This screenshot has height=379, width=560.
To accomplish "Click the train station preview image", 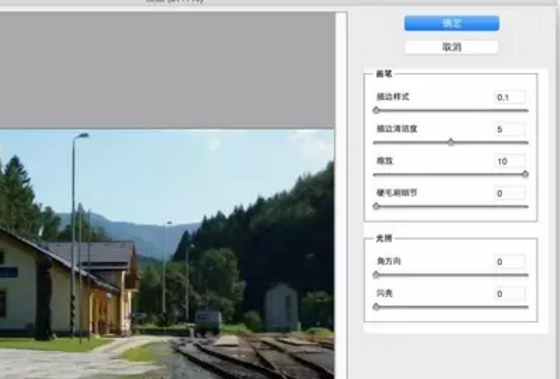I will pyautogui.click(x=167, y=254).
